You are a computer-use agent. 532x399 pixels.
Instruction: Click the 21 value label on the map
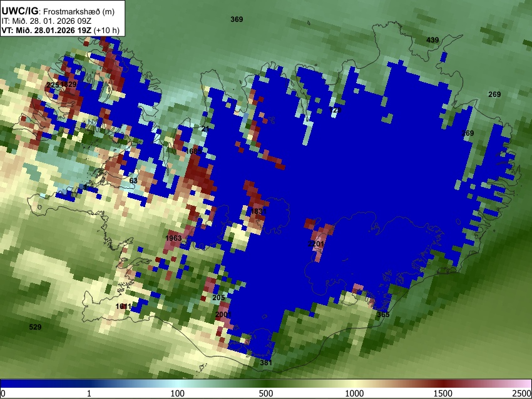[x=205, y=129]
